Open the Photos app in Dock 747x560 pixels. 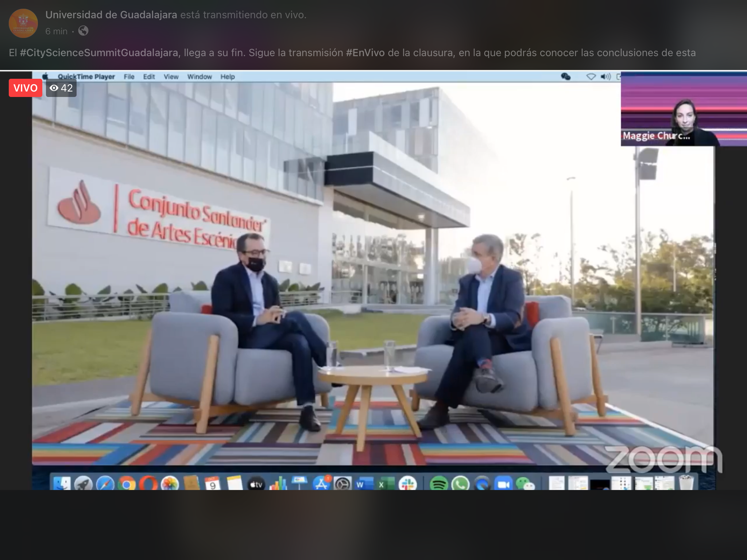click(170, 483)
